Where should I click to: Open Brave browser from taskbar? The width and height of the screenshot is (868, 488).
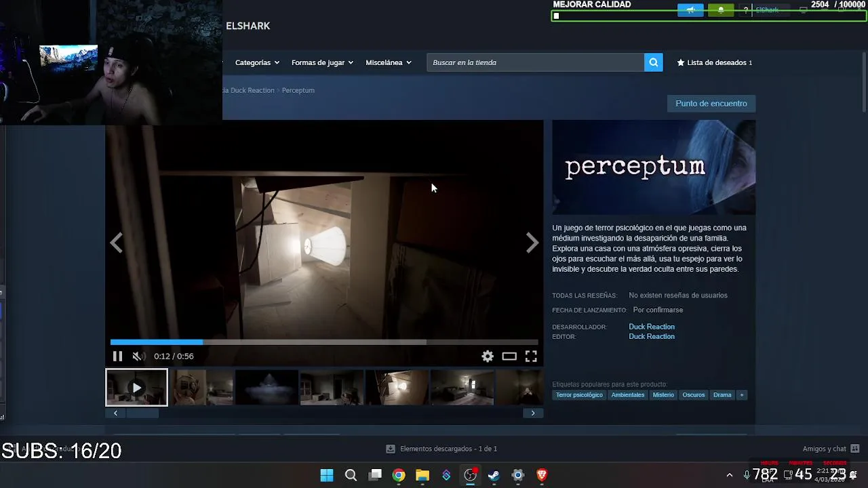click(542, 475)
